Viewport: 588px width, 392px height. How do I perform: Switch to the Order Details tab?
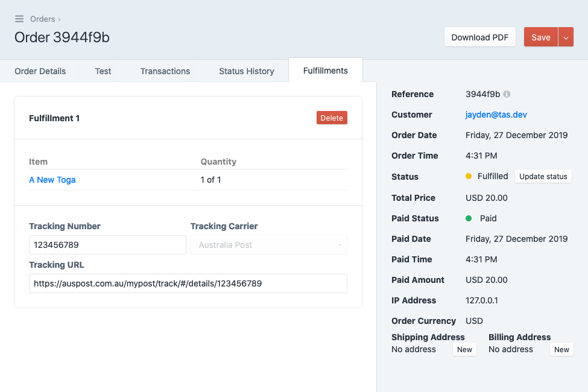pyautogui.click(x=40, y=71)
